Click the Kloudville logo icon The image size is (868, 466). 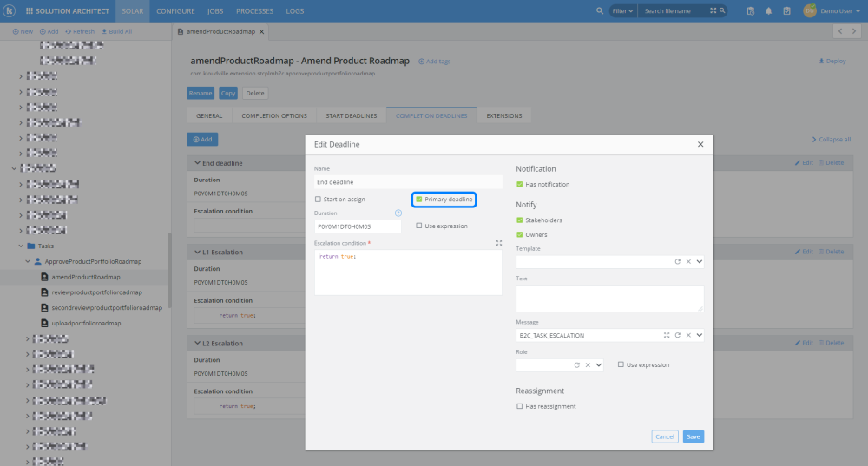click(x=10, y=10)
